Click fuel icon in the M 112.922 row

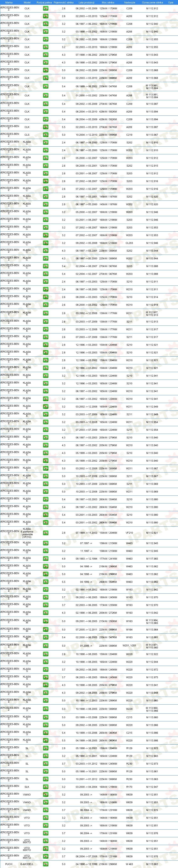(46, 654)
